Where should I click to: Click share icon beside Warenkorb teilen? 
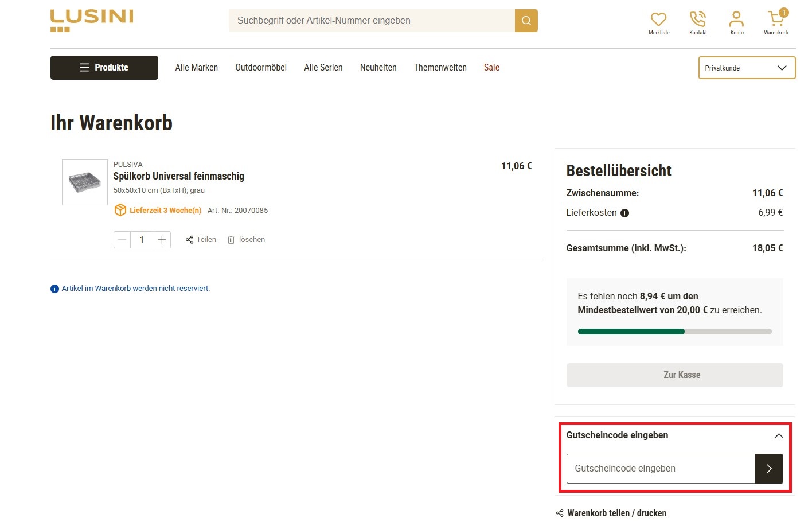coord(560,513)
